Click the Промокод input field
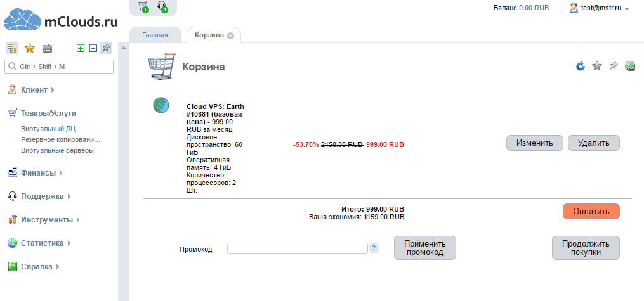Screen dimensions: 644x301 (x=298, y=248)
